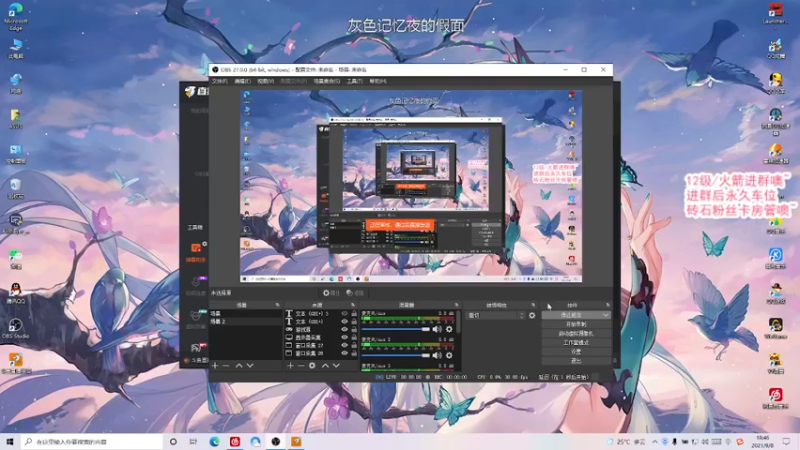Click orange tool icon in sidebar behind OBS

[196, 248]
